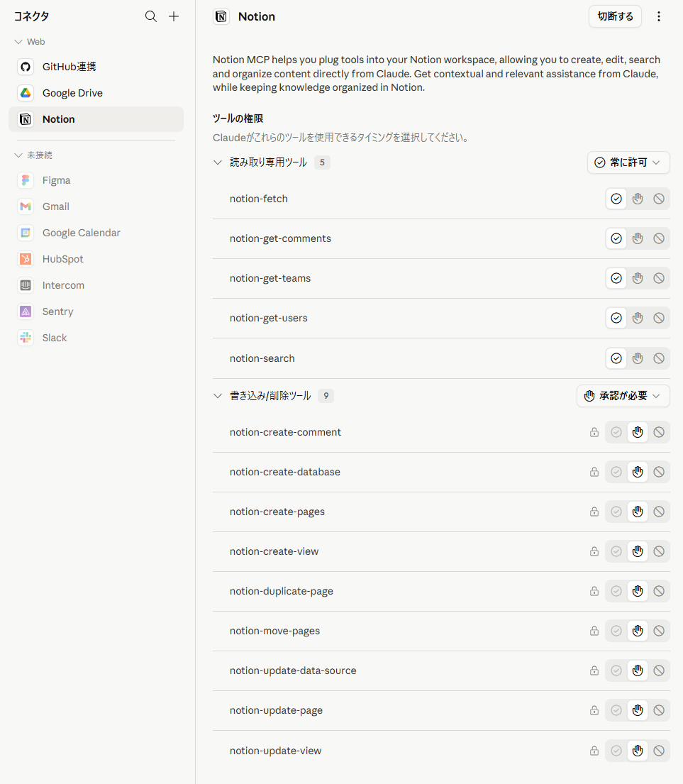Click lock icon on notion-create-comment row
Image resolution: width=683 pixels, height=784 pixels.
[594, 432]
